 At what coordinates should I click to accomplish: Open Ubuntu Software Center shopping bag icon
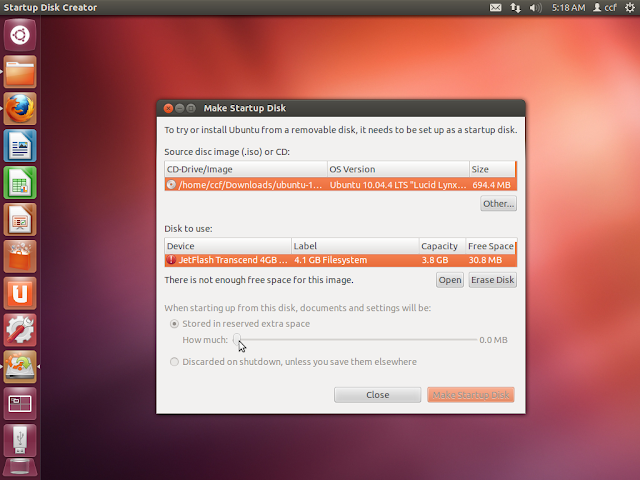click(x=20, y=256)
